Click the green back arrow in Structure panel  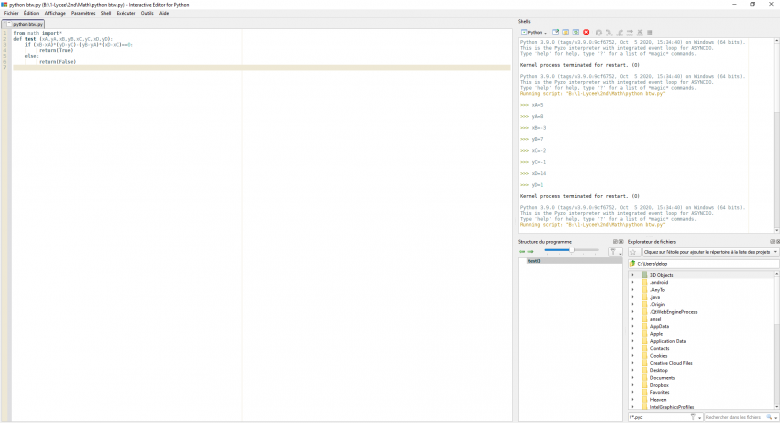click(x=521, y=252)
